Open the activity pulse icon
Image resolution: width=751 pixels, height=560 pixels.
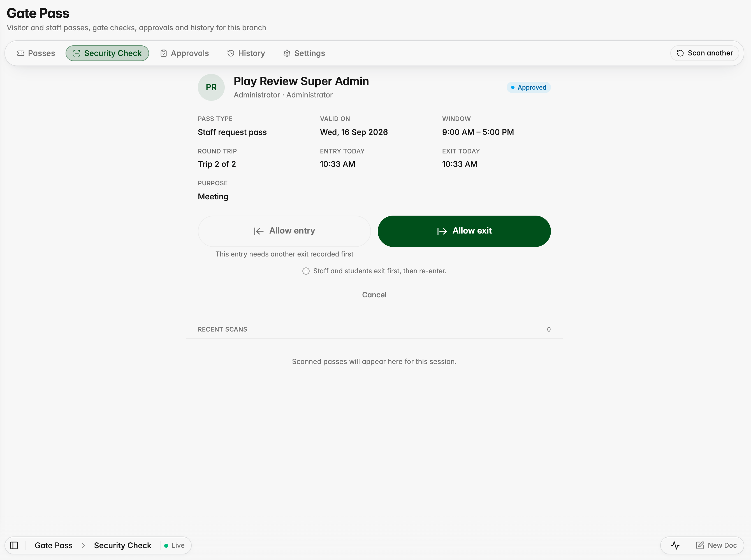675,545
